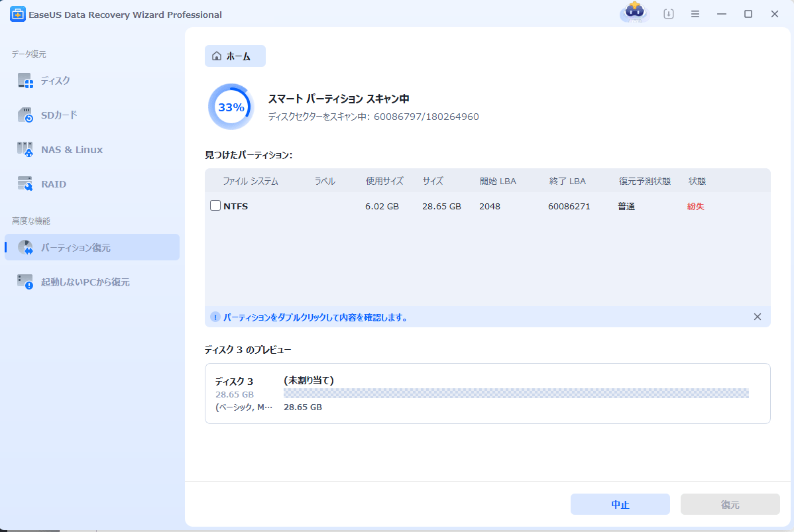This screenshot has height=532, width=794.
Task: Click the NAS & Linux icon
Action: [25, 150]
